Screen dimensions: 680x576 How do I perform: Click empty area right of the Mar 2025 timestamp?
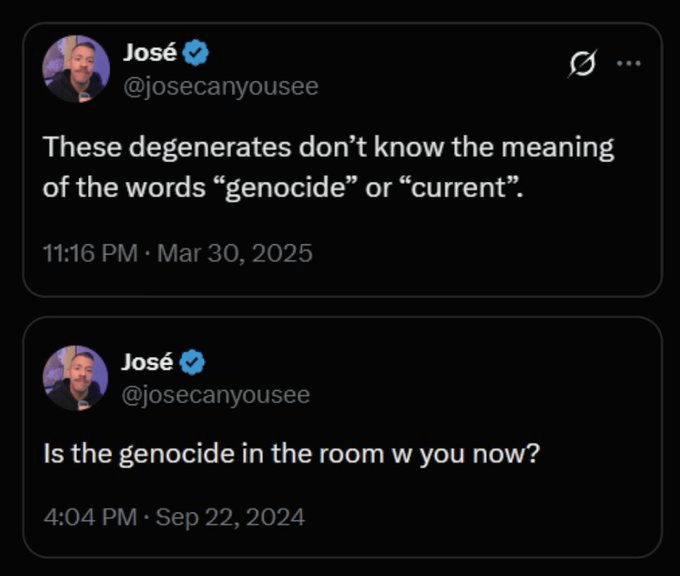(481, 253)
